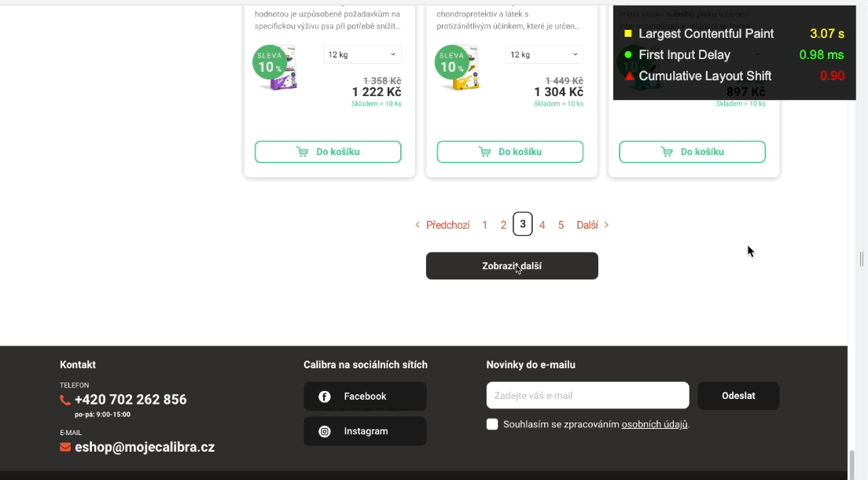Add the third product with Do košíku
The height and width of the screenshot is (480, 868).
[x=692, y=152]
